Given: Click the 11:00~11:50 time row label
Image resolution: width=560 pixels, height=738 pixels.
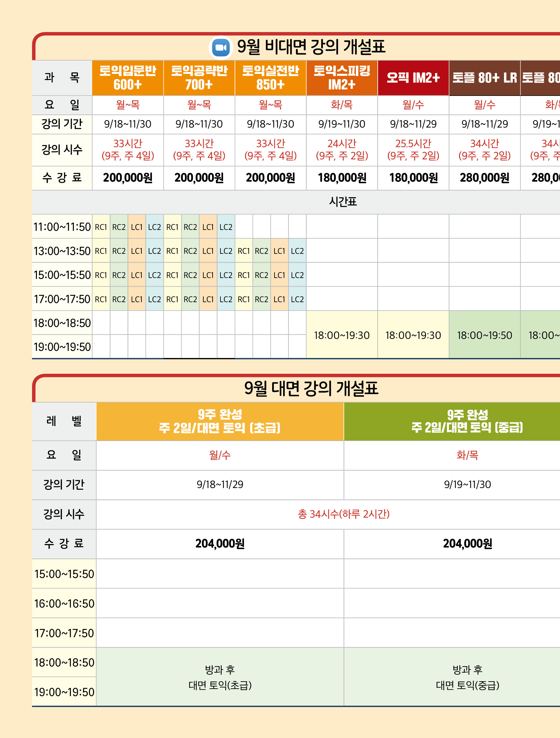Looking at the screenshot, I should pos(62,227).
